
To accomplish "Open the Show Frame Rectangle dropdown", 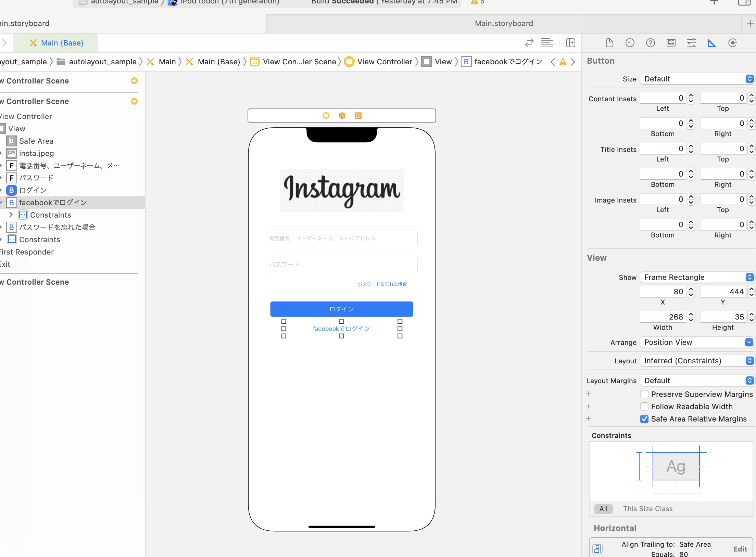I will pyautogui.click(x=697, y=277).
